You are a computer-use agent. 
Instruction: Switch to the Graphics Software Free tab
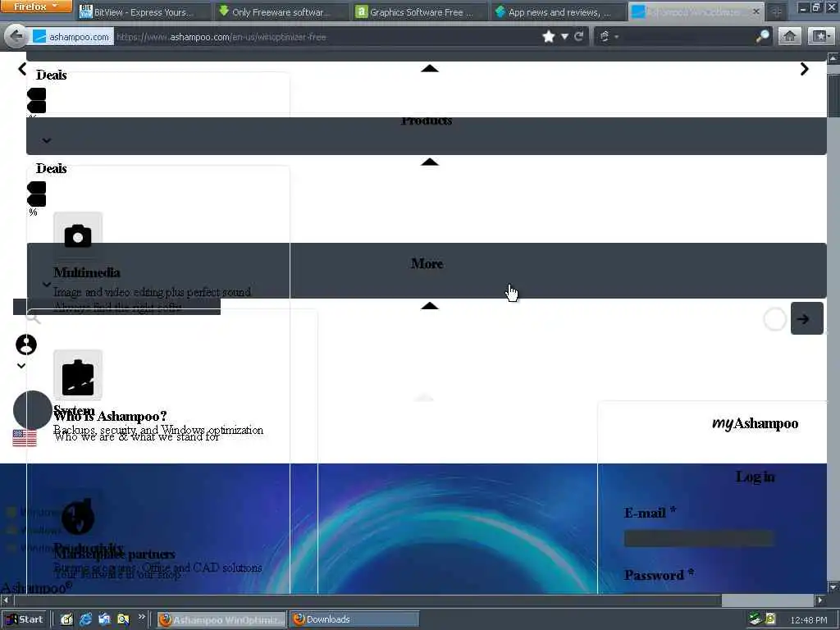point(421,11)
